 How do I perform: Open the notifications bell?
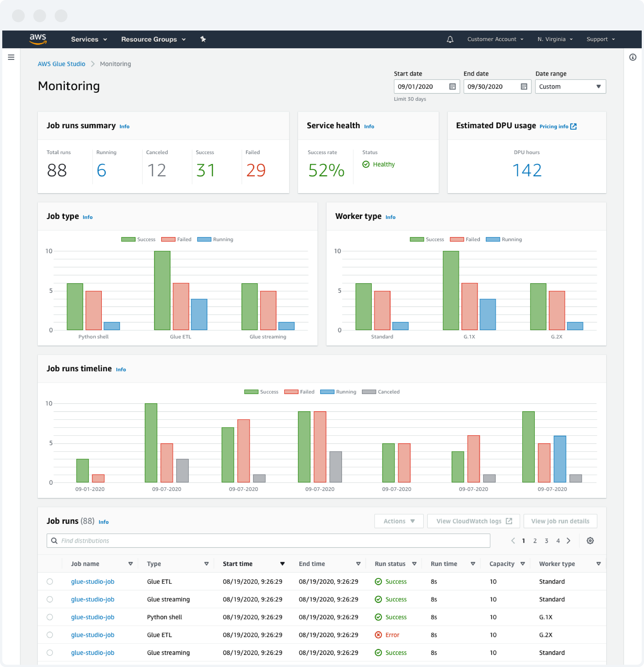click(450, 39)
